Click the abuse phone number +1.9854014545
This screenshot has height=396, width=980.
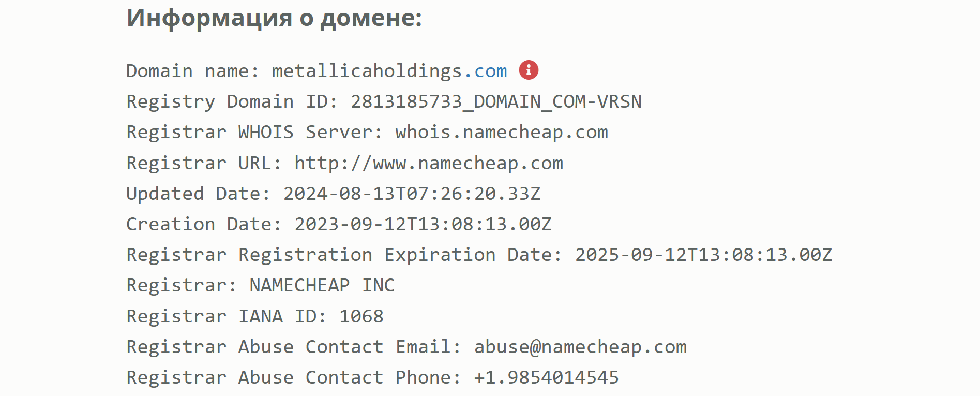[x=546, y=377]
